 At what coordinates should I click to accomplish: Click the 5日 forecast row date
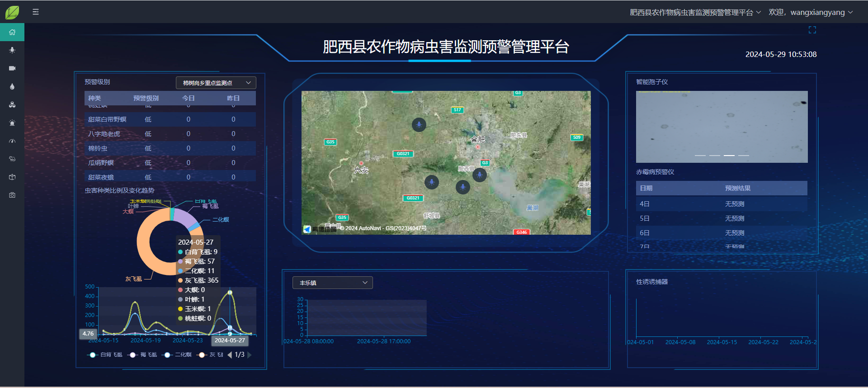coord(645,218)
